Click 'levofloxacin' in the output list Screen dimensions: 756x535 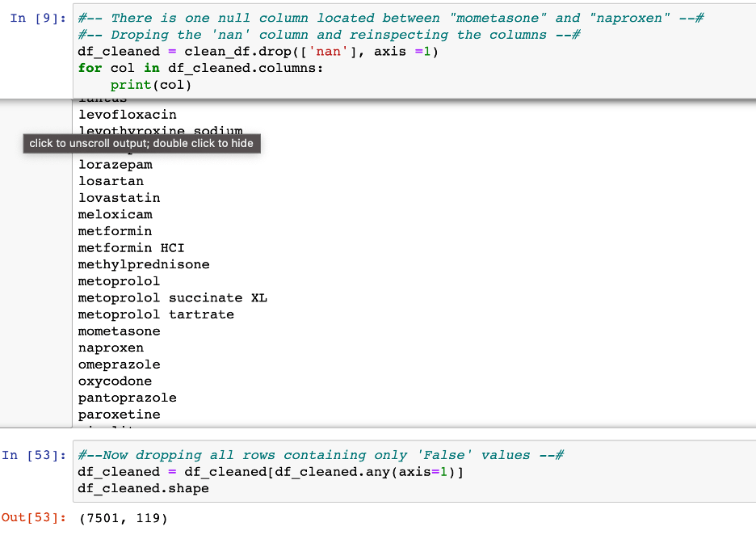[x=127, y=115]
